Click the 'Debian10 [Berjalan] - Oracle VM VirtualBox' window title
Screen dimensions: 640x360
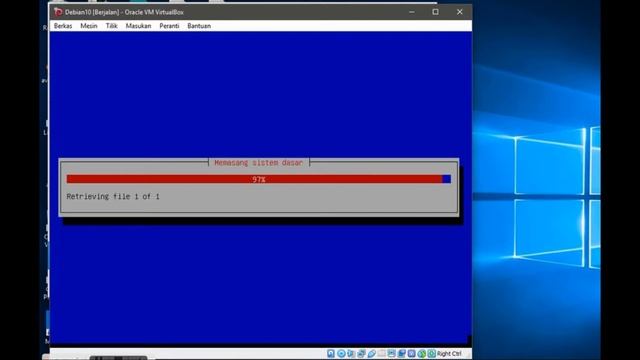click(124, 12)
